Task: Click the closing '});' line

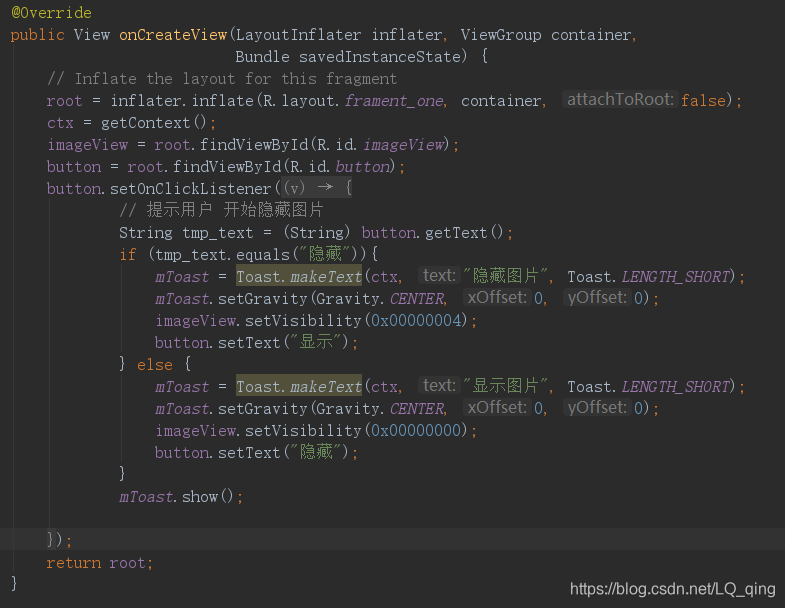Action: click(x=59, y=540)
